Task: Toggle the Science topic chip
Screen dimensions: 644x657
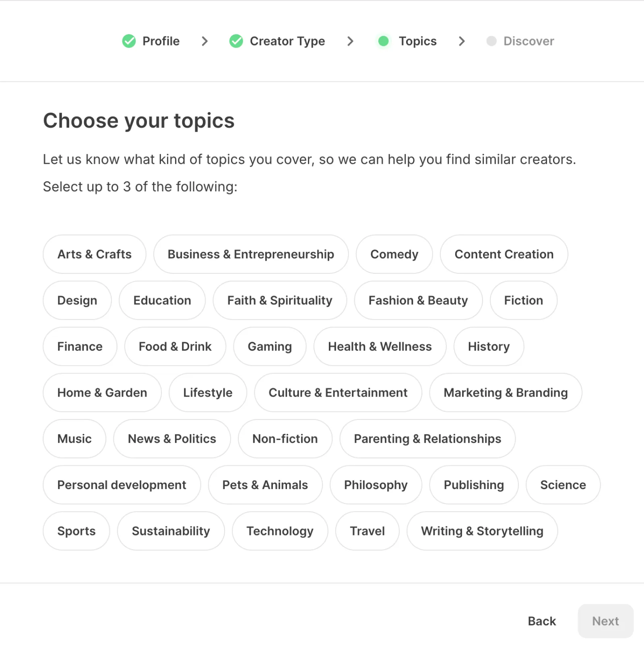Action: [x=563, y=485]
